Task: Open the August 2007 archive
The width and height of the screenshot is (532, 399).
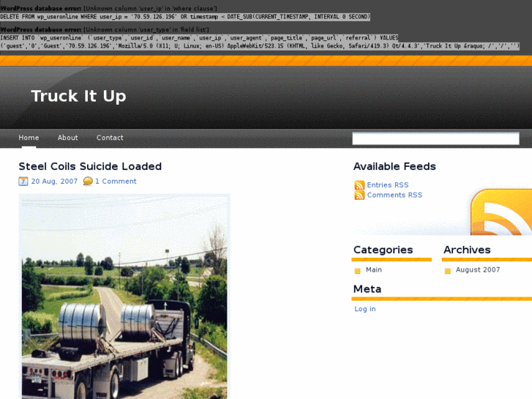Action: pyautogui.click(x=478, y=269)
